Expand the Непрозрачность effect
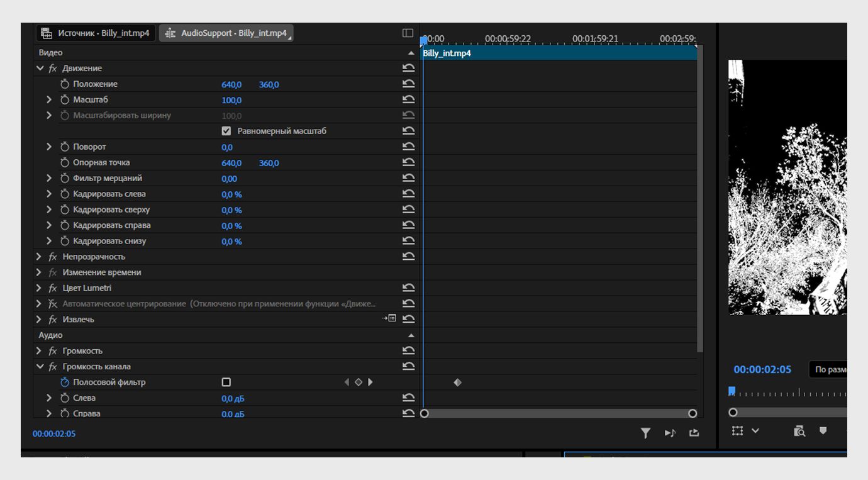 click(x=39, y=257)
